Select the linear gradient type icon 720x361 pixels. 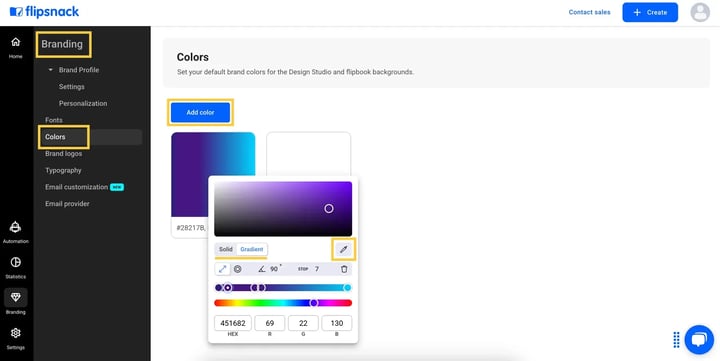coord(222,269)
